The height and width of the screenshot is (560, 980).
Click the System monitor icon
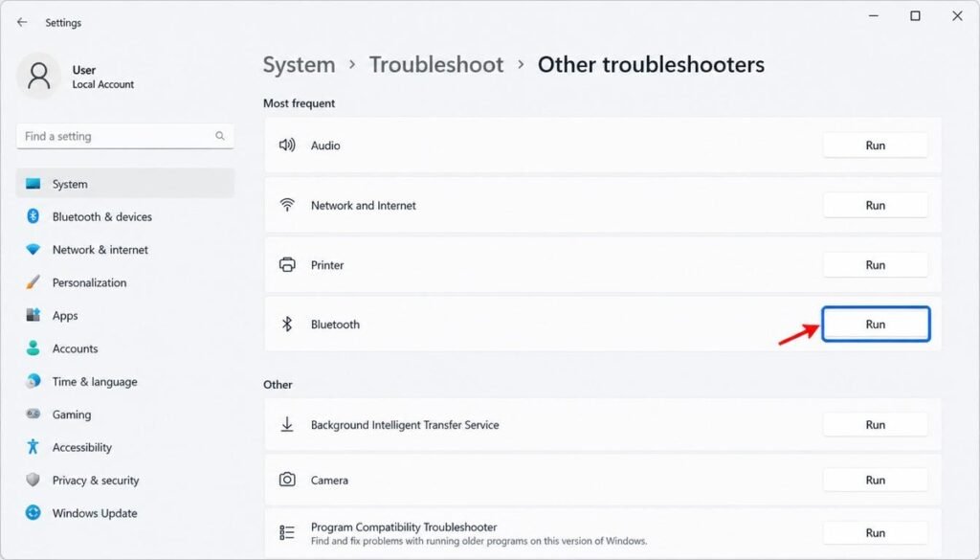[33, 184]
